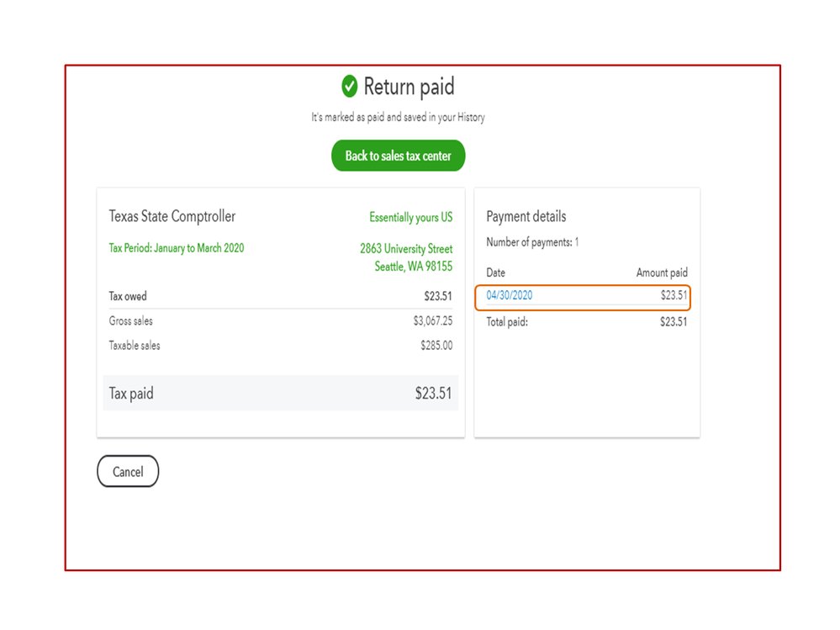Screen dimensions: 840x630
Task: Click the Tax paid summary row
Action: click(x=280, y=393)
